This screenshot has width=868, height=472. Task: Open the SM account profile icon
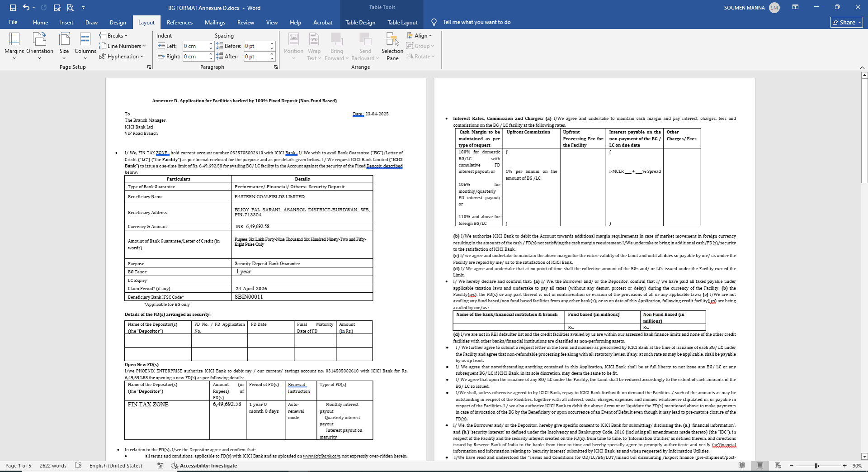point(774,8)
